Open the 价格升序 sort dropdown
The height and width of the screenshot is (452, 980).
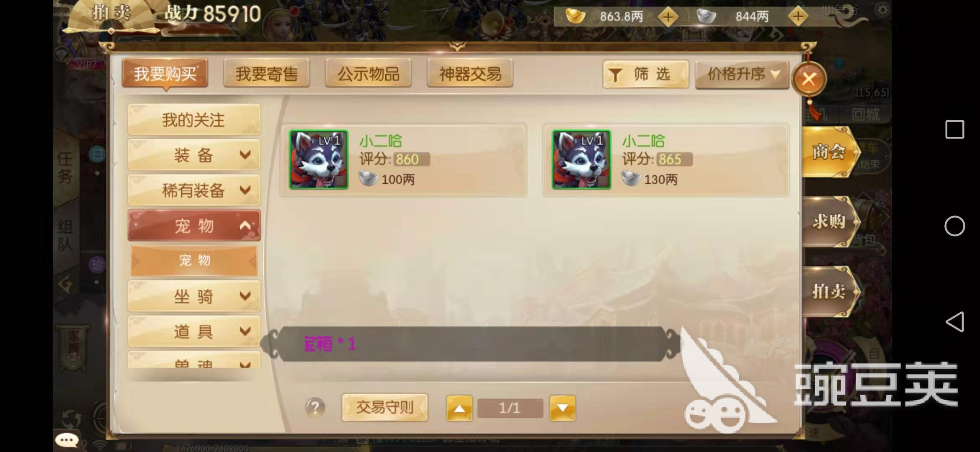tap(742, 74)
